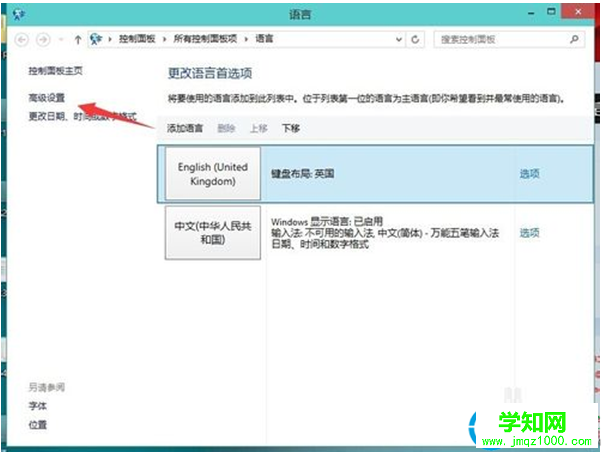Viewport: 603px width, 453px height.
Task: Minimize the 语言 window
Action: (531, 13)
